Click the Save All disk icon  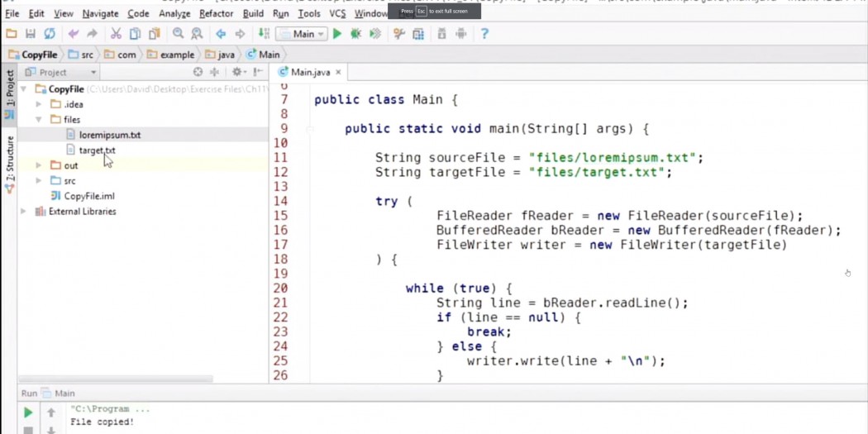[x=30, y=34]
